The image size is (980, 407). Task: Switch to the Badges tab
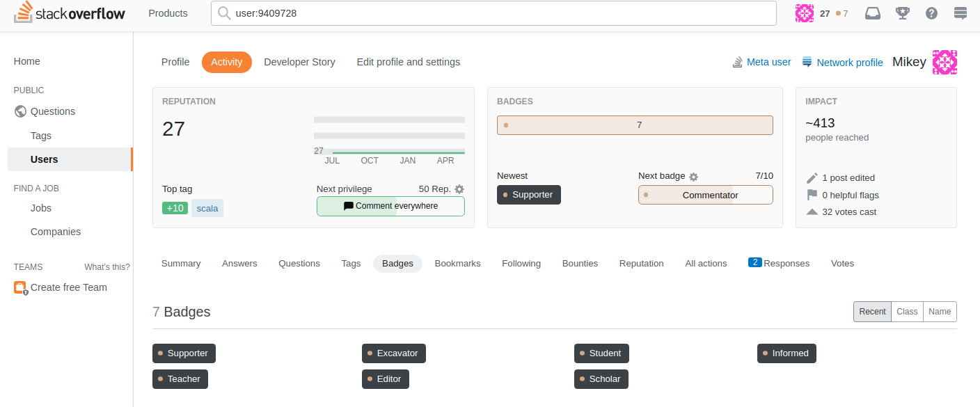397,263
